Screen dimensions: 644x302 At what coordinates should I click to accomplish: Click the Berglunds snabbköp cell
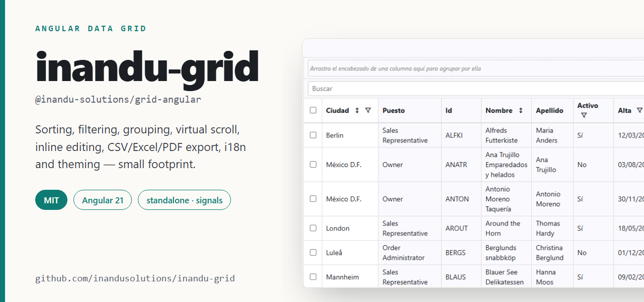(507, 253)
